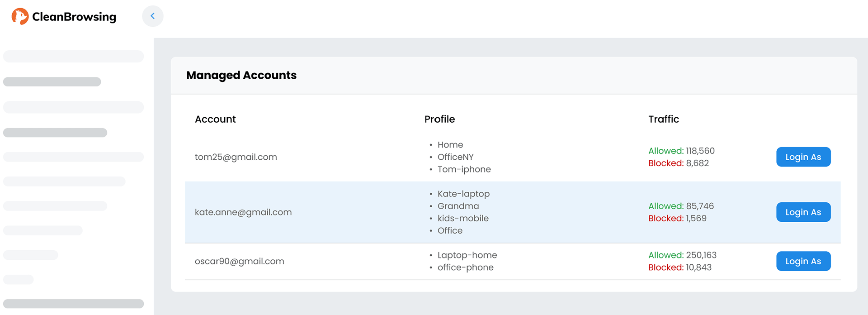
Task: Login as kate.anne@gmail.com
Action: [803, 212]
